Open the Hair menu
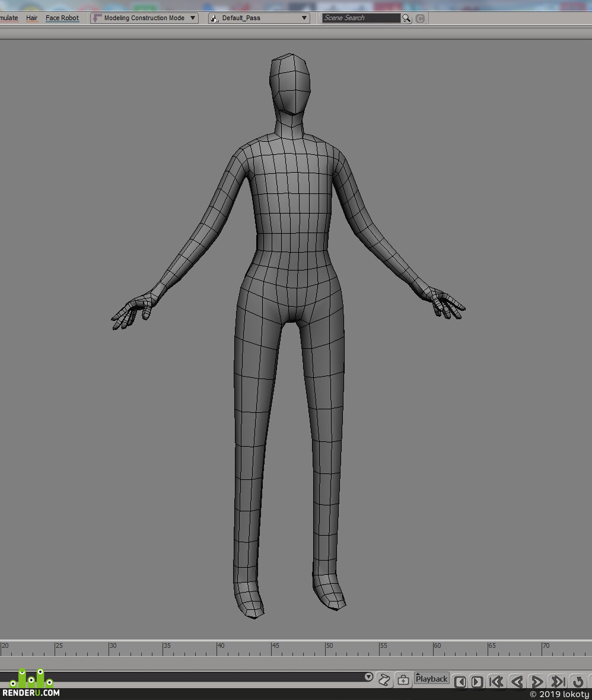 point(31,18)
